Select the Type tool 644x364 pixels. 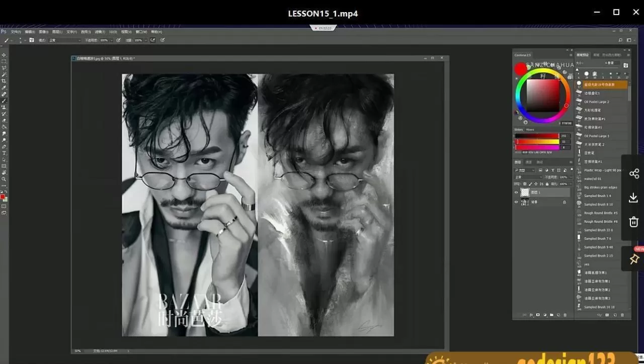[4, 153]
